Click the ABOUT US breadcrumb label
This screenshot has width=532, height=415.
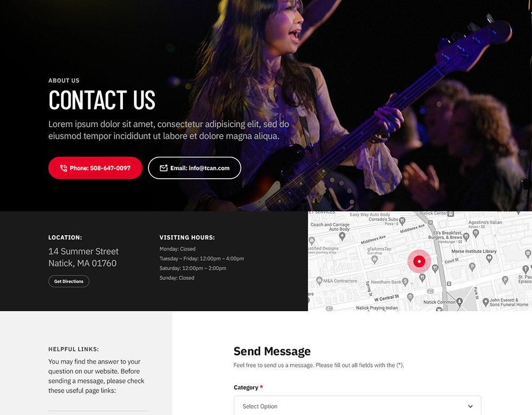click(64, 80)
